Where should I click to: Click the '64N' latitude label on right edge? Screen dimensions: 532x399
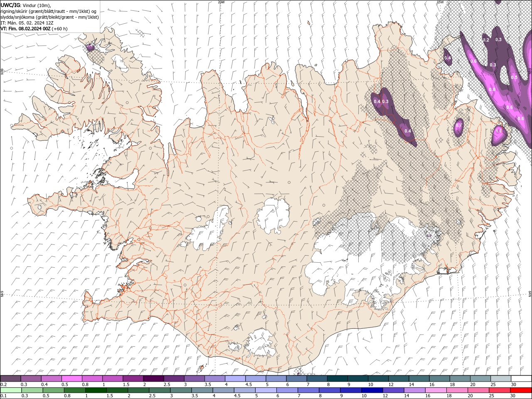coord(530,294)
